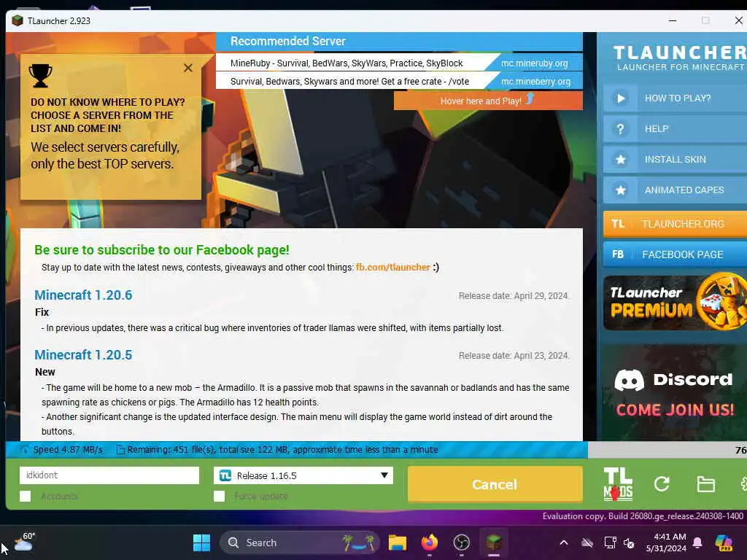Click the muted volume tray icon
Screen dimensions: 747x560
tap(629, 542)
